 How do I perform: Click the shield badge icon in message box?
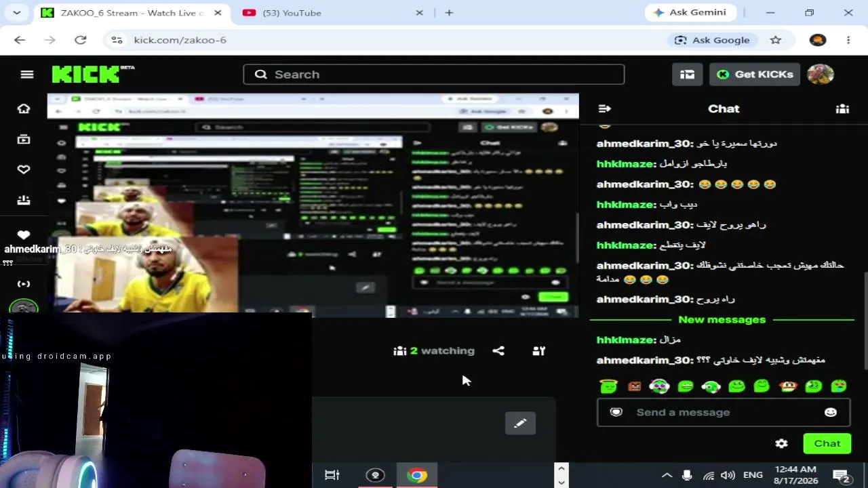tap(616, 412)
